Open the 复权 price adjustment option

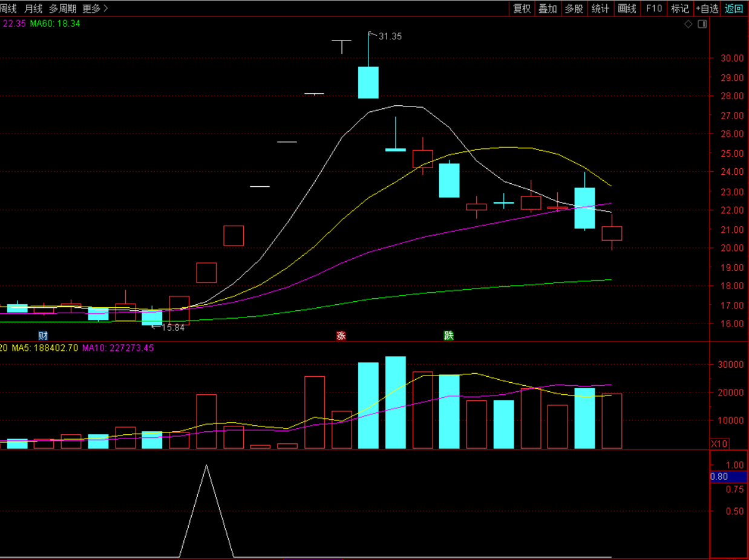click(x=522, y=8)
